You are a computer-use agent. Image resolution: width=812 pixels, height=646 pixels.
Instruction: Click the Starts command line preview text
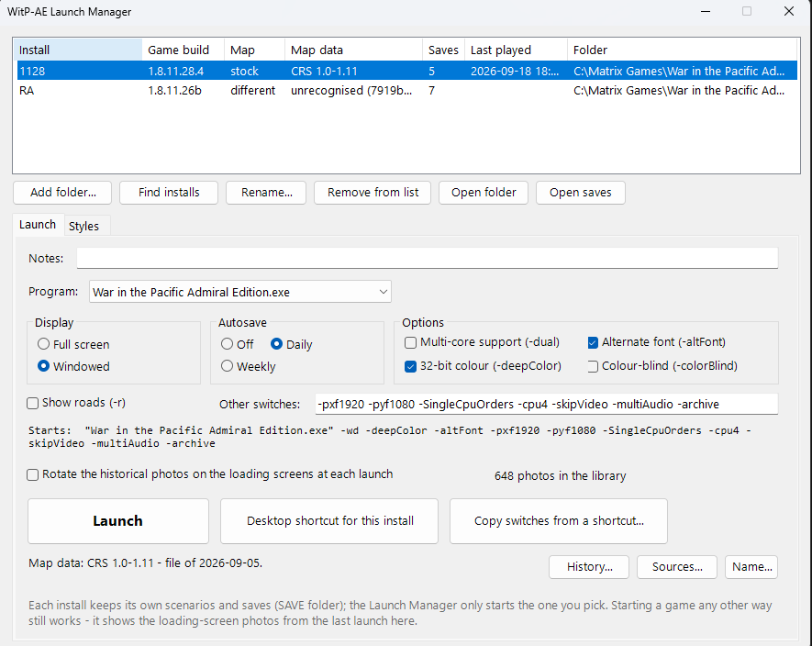tap(389, 437)
